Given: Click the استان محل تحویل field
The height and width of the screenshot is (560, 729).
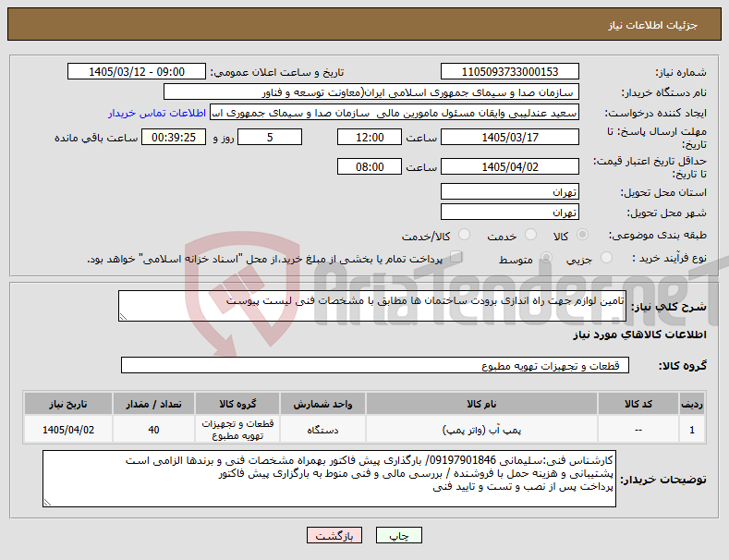Looking at the screenshot, I should (x=509, y=191).
